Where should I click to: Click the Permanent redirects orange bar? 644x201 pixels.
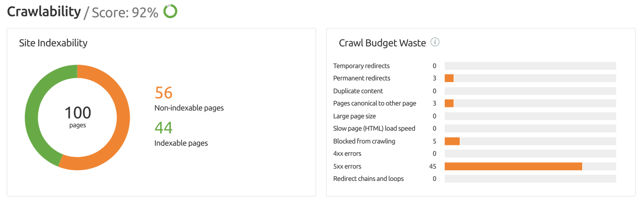(x=449, y=78)
